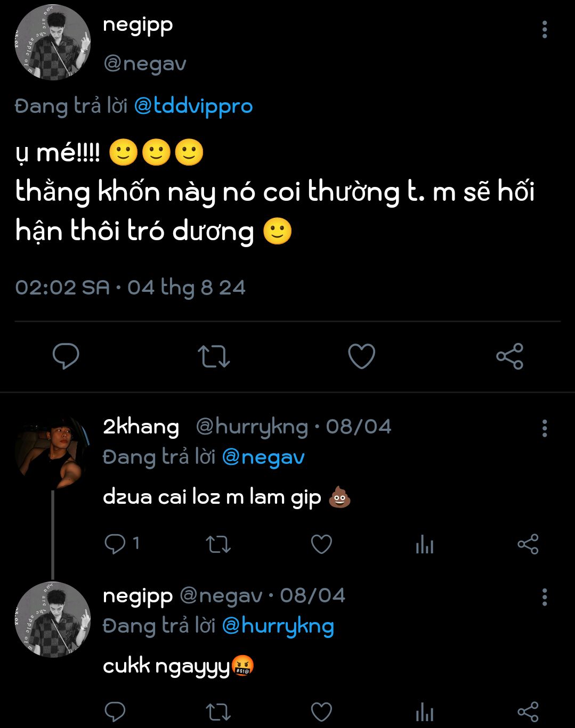Share 2khang's reply
575x728 pixels.
tap(528, 544)
